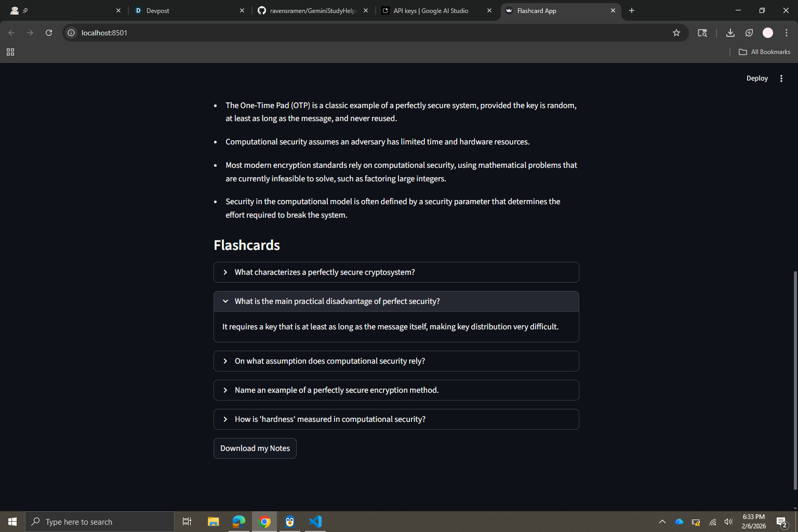Viewport: 798px width, 532px height.
Task: Open the extensions icon in the toolbar
Action: (749, 33)
